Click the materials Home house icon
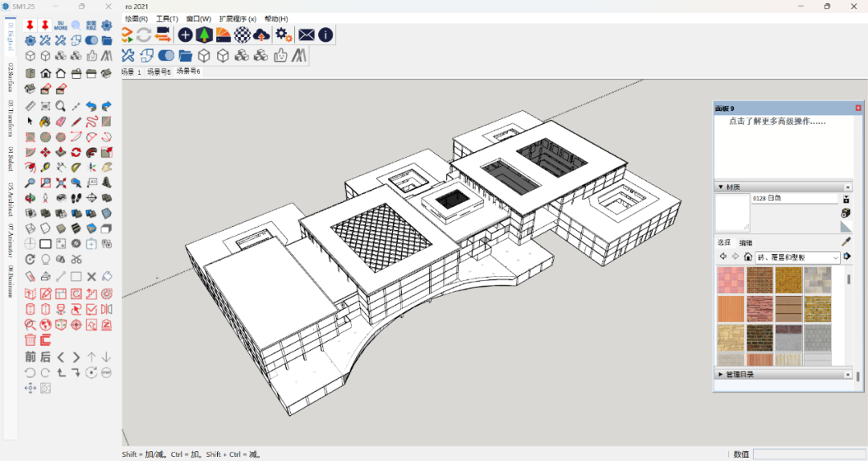The height and width of the screenshot is (461, 868). [748, 257]
